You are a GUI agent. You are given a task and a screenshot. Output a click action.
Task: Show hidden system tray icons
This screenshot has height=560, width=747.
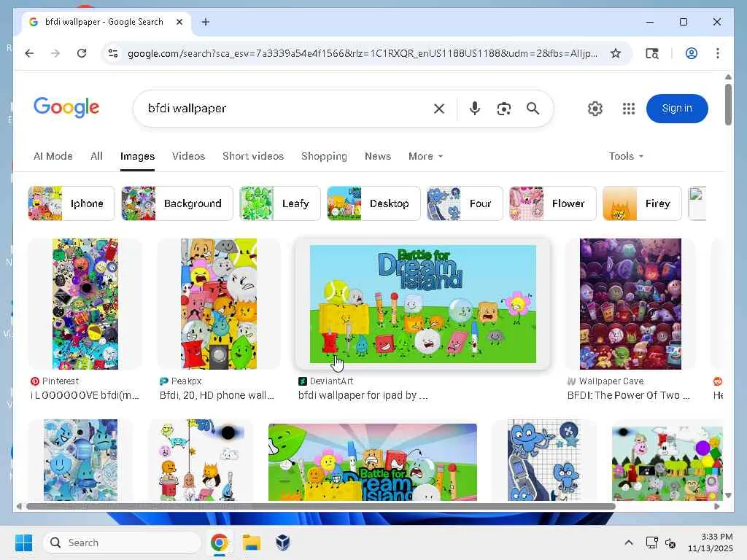tap(628, 542)
